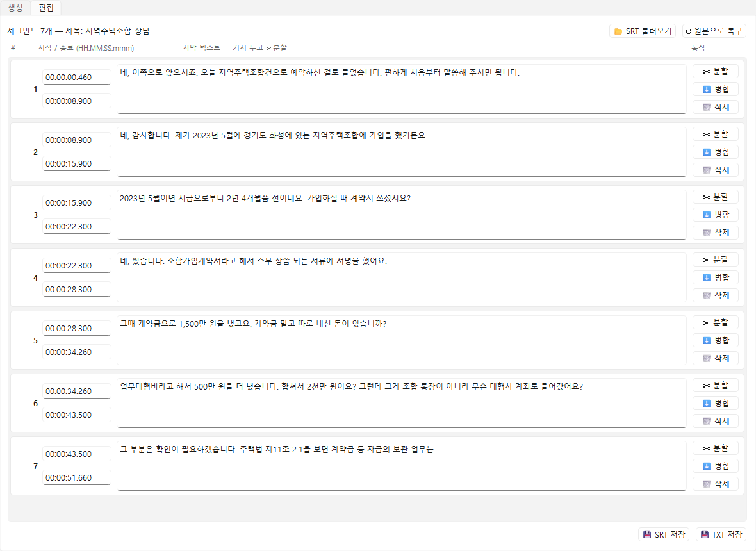The height and width of the screenshot is (551, 756).
Task: Edit segment 3 end time 00:00:22.300
Action: tap(77, 227)
